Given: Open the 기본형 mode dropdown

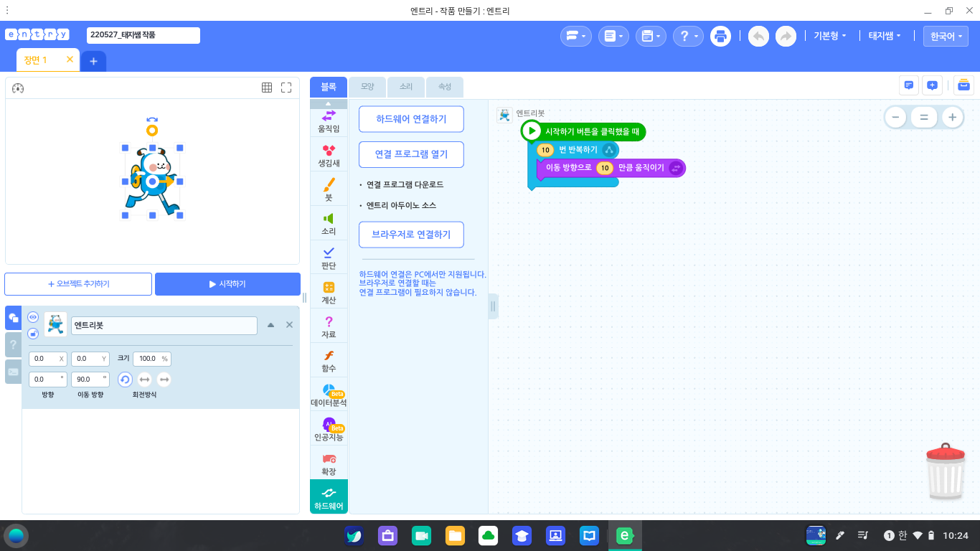Looking at the screenshot, I should [830, 36].
